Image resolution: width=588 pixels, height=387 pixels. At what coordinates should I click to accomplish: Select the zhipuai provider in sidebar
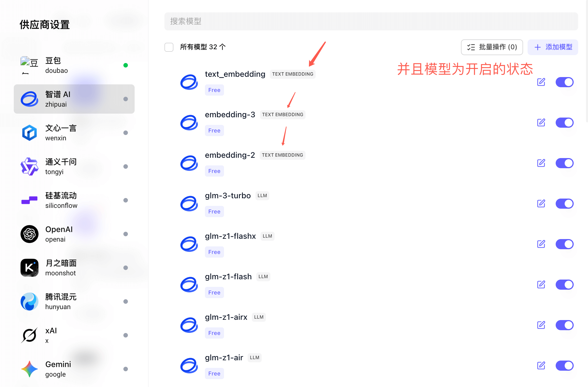[x=57, y=99]
